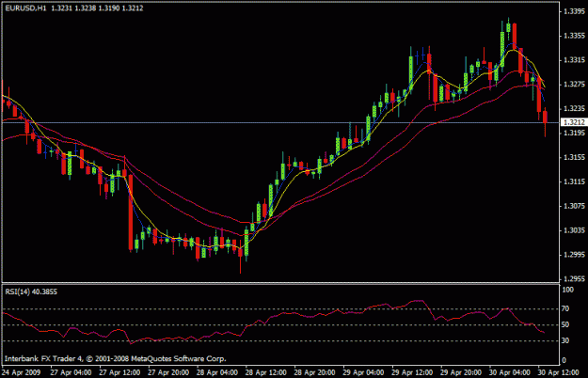Screen dimensions: 588x378
Task: Click the RSI scale value 50
Action: coord(565,324)
